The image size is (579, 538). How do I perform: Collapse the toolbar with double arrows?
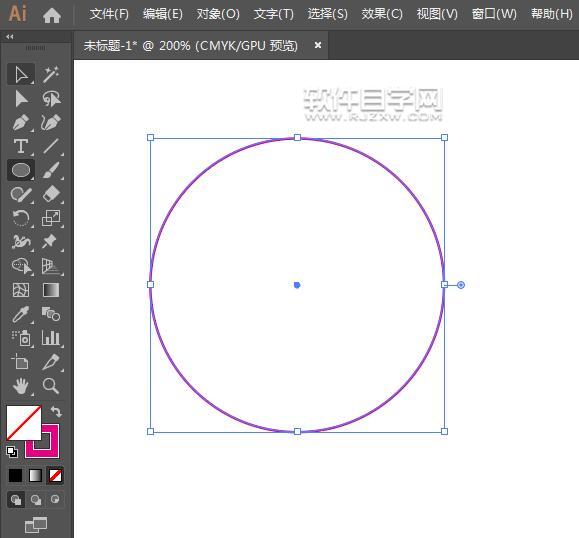(10, 37)
